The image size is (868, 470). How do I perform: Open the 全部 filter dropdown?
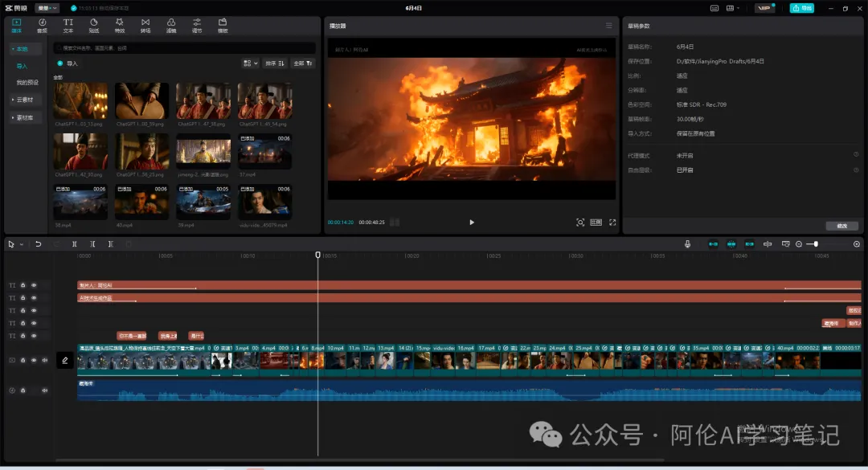303,63
